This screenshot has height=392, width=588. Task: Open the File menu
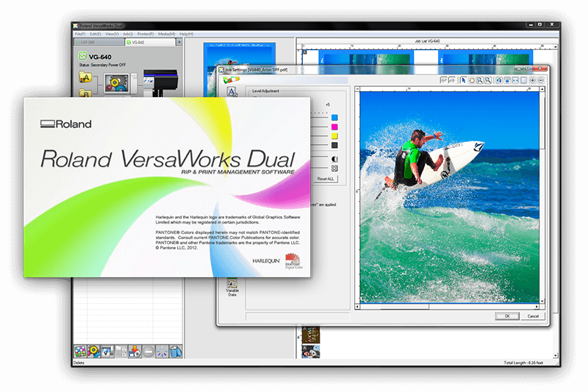[79, 34]
